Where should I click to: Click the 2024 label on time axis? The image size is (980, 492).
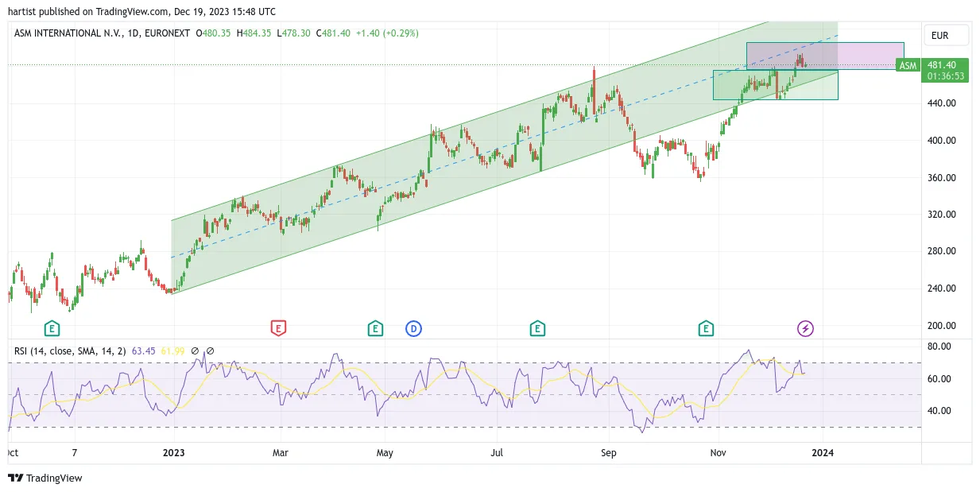coord(822,453)
